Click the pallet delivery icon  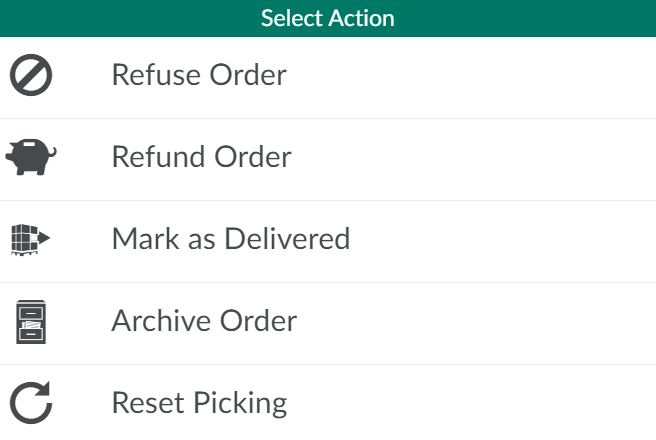click(31, 240)
